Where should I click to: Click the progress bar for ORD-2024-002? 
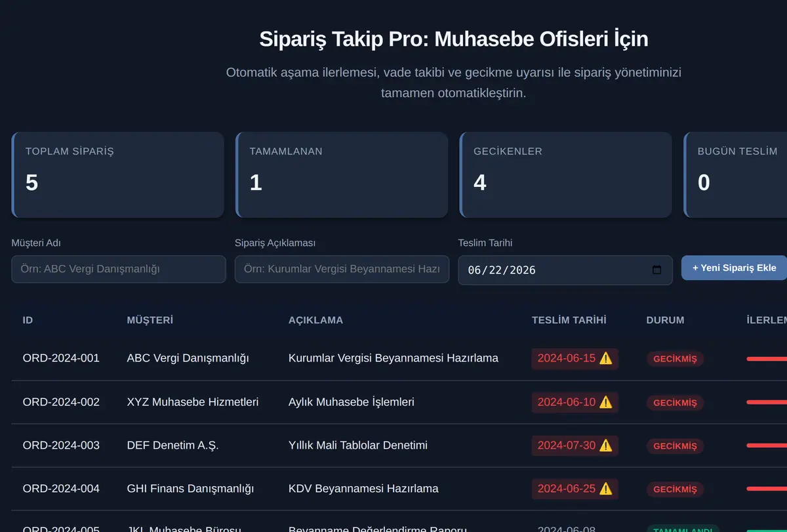(x=767, y=402)
